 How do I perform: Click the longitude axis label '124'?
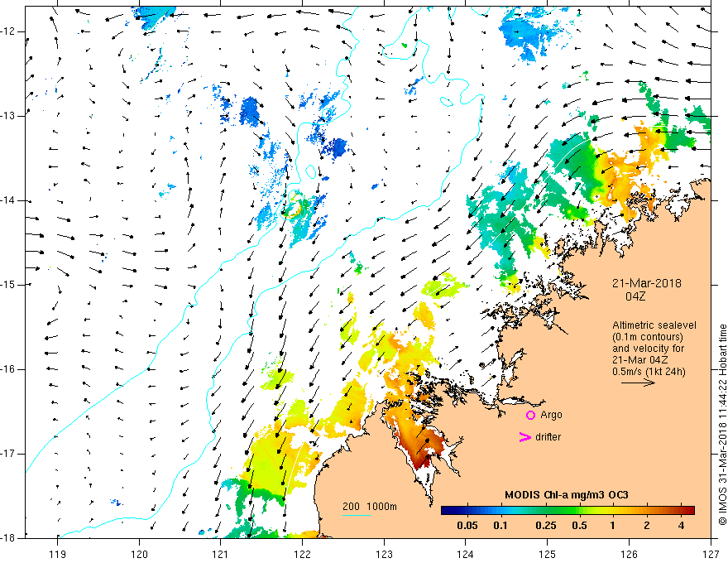coord(466,554)
